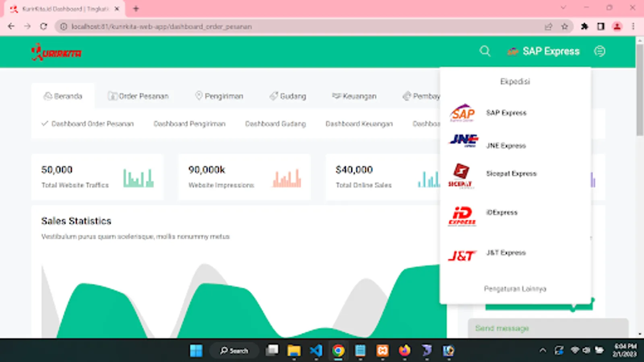This screenshot has height=362, width=644.
Task: Show hidden system tray icons
Action: [543, 351]
